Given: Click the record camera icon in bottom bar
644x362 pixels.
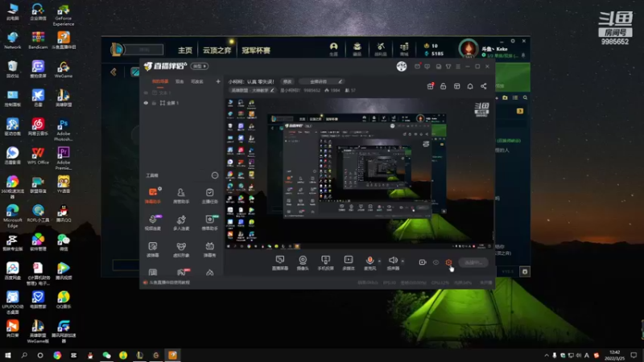Looking at the screenshot, I should click(x=422, y=262).
